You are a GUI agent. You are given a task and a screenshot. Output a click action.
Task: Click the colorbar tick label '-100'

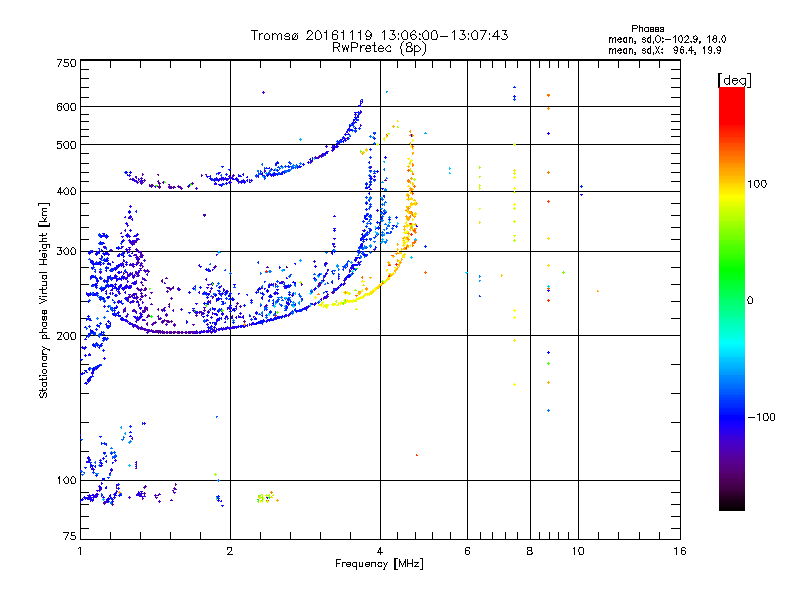(762, 417)
